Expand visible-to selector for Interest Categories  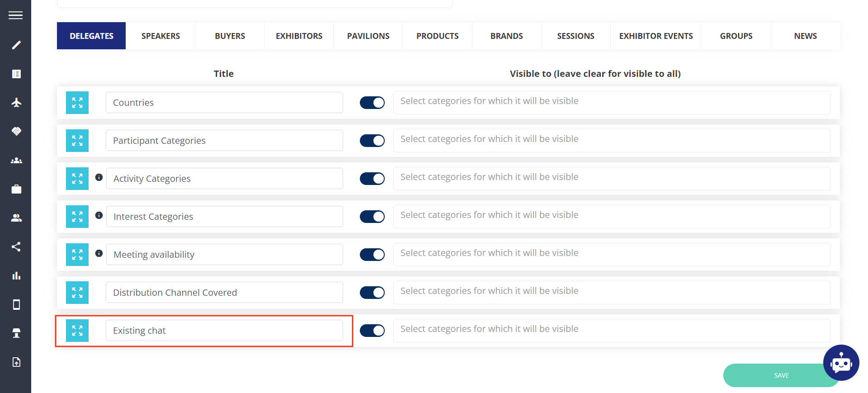tap(612, 217)
